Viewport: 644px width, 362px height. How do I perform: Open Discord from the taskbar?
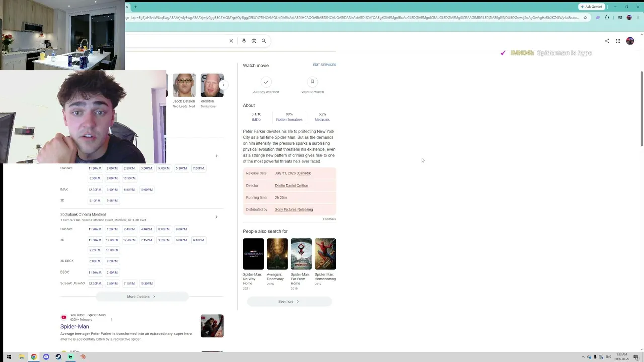point(46,357)
